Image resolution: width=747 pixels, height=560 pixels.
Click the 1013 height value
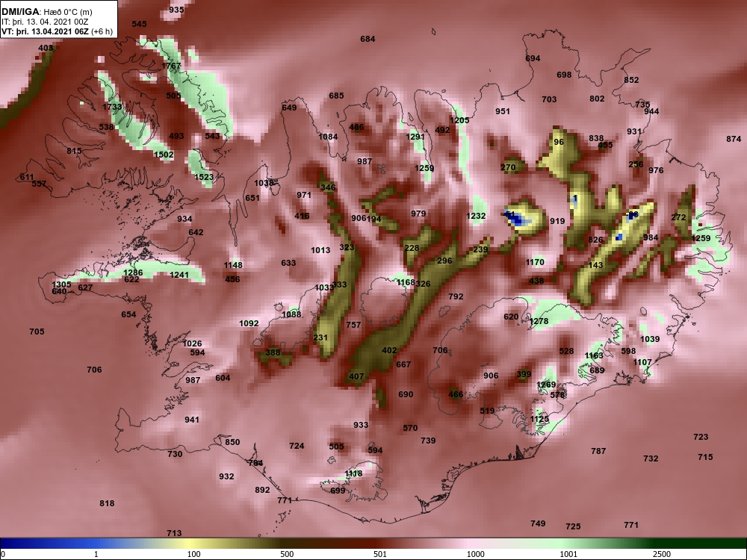pyautogui.click(x=320, y=250)
